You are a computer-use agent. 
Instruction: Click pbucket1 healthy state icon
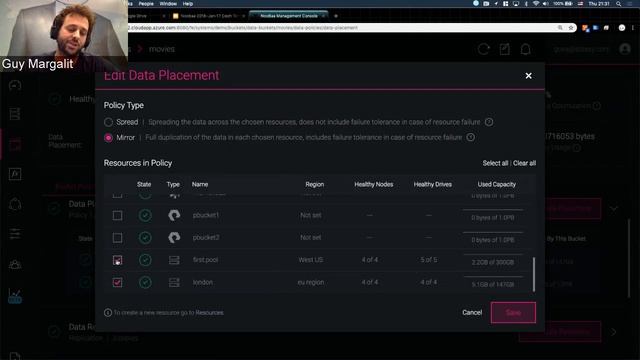tap(145, 215)
